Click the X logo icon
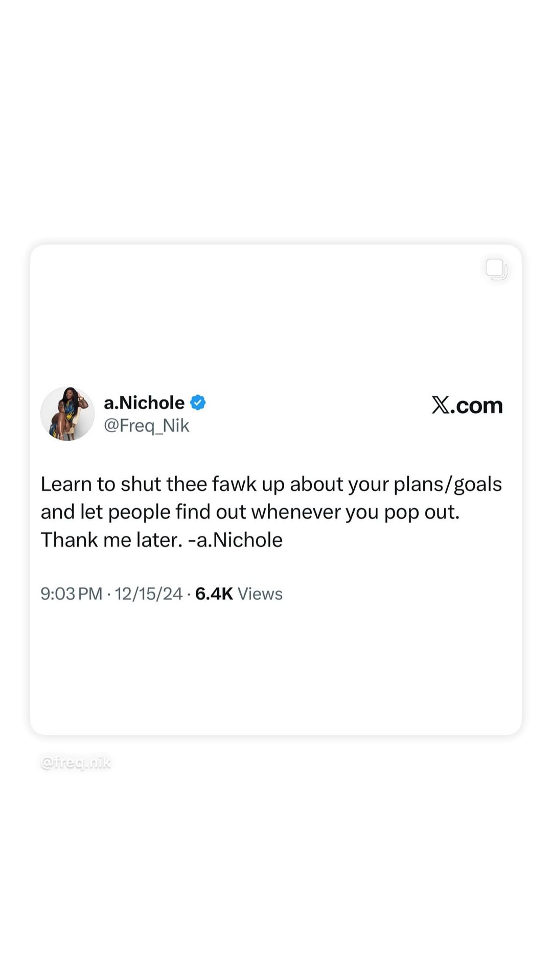This screenshot has height=980, width=552. pyautogui.click(x=440, y=405)
